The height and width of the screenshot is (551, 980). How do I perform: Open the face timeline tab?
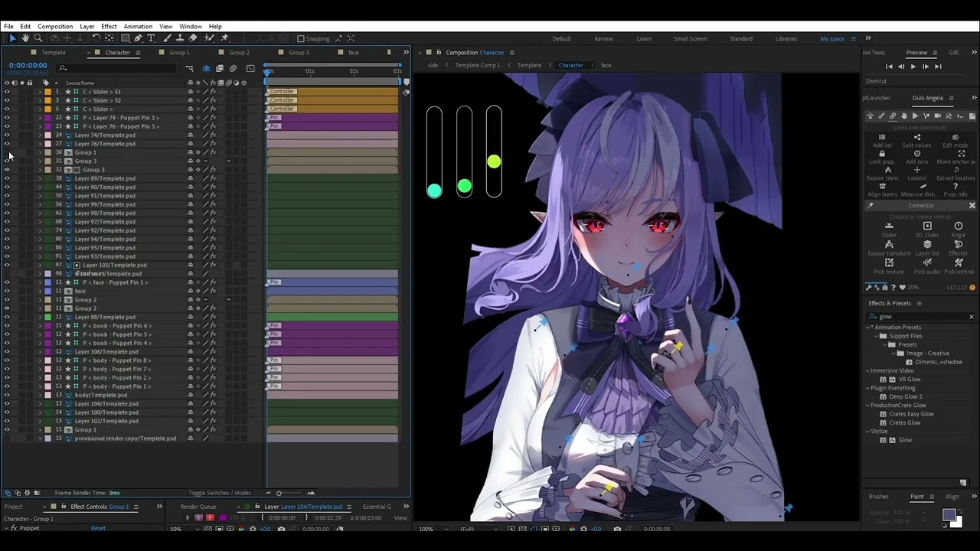pos(354,53)
